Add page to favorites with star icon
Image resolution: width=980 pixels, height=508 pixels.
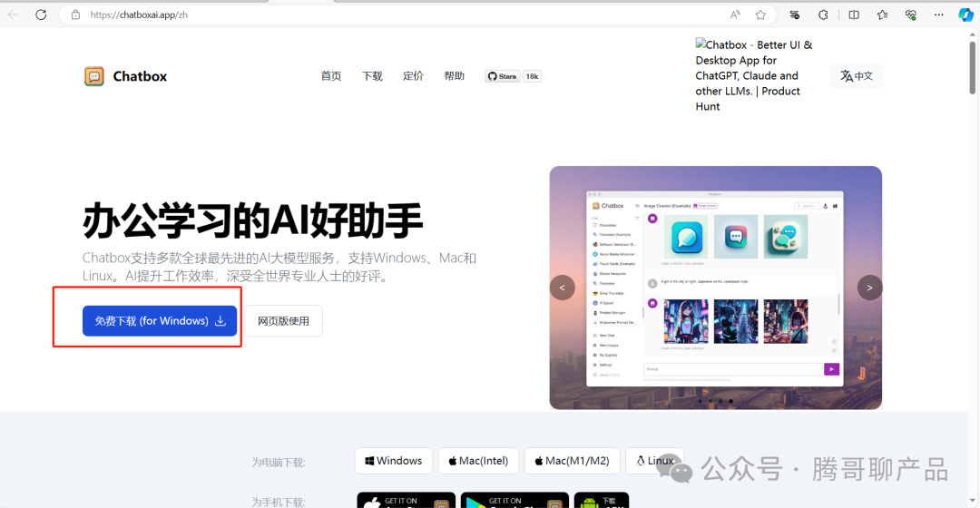tap(760, 15)
